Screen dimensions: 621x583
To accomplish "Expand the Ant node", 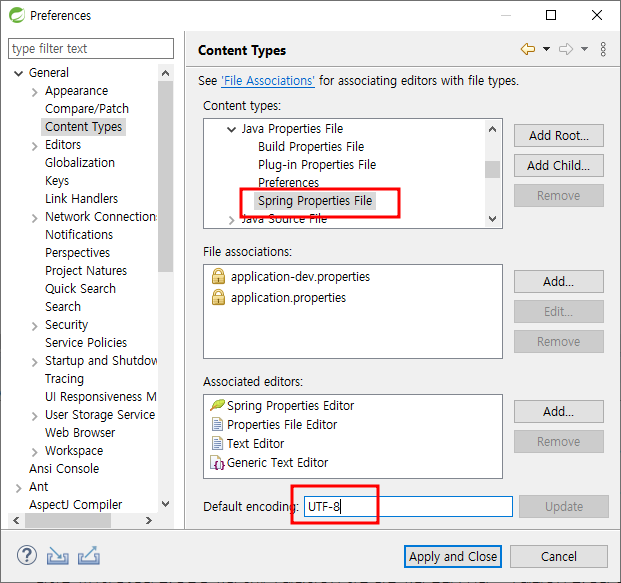I will 18,488.
